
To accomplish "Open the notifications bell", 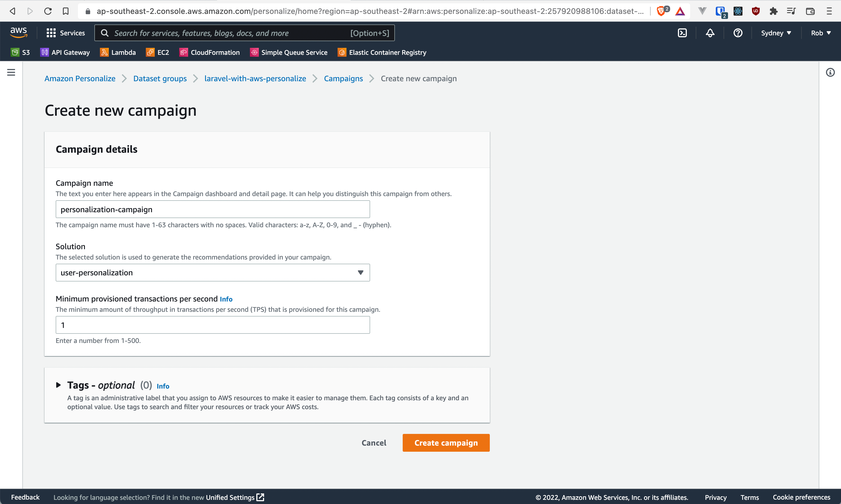I will (x=710, y=33).
